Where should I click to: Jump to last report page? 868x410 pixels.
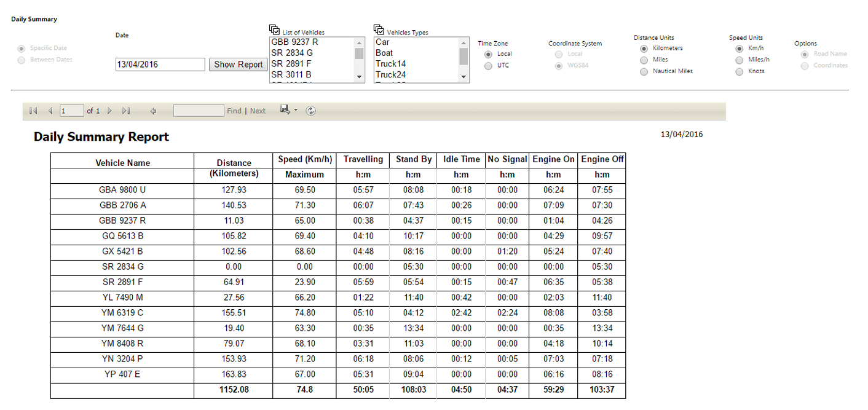pyautogui.click(x=126, y=111)
